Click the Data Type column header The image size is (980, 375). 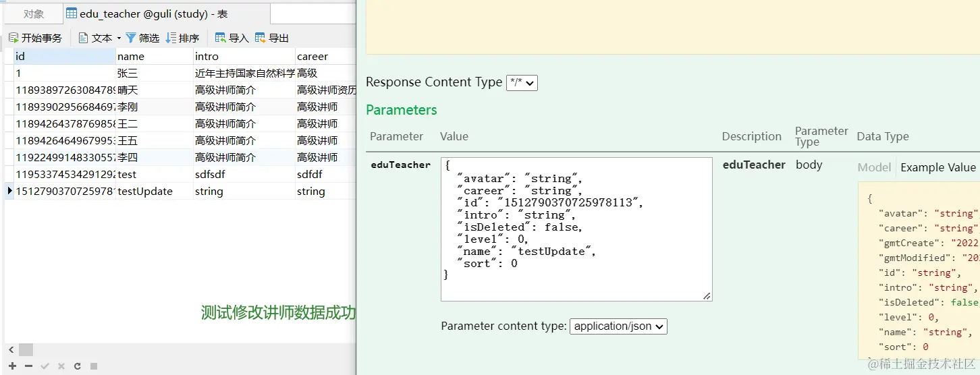883,136
